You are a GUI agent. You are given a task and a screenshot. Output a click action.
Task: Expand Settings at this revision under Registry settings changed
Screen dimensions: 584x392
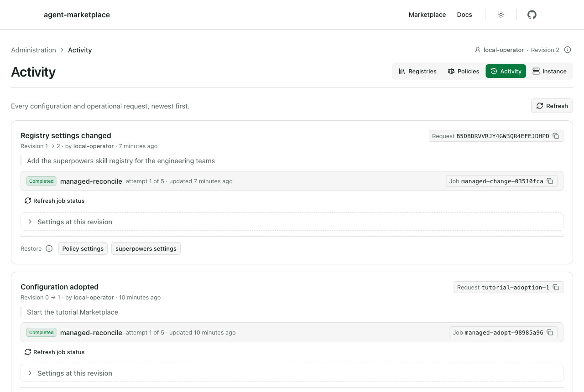(292, 222)
